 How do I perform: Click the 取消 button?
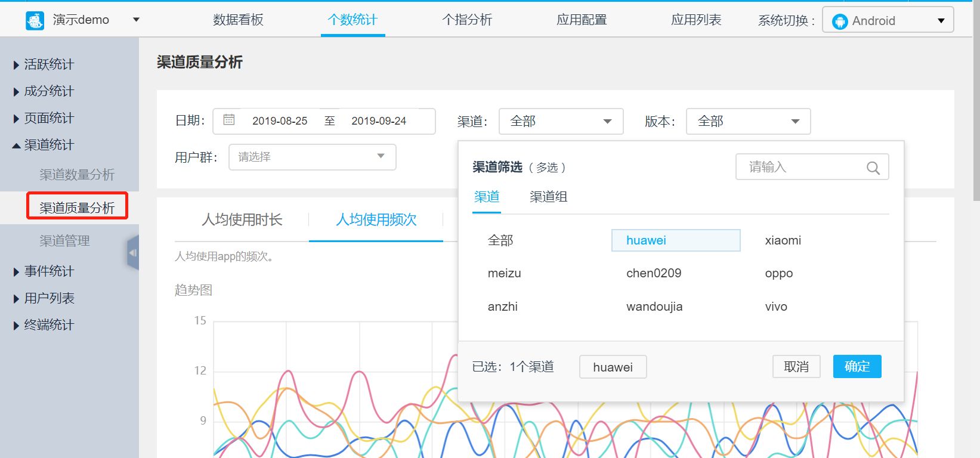point(796,366)
